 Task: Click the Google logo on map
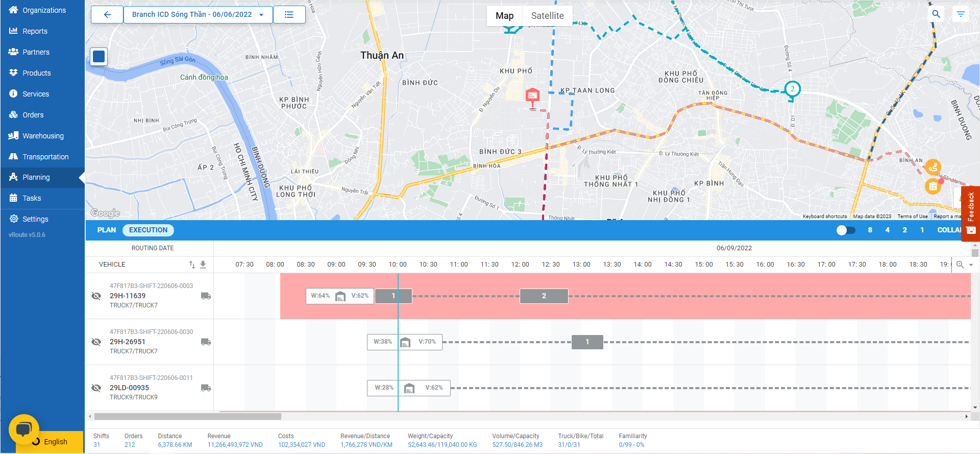(x=105, y=213)
